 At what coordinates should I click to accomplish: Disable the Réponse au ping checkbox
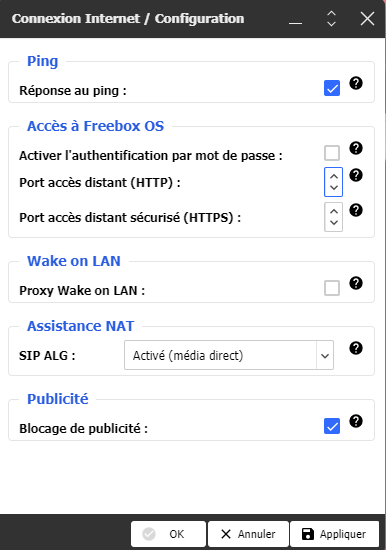332,88
